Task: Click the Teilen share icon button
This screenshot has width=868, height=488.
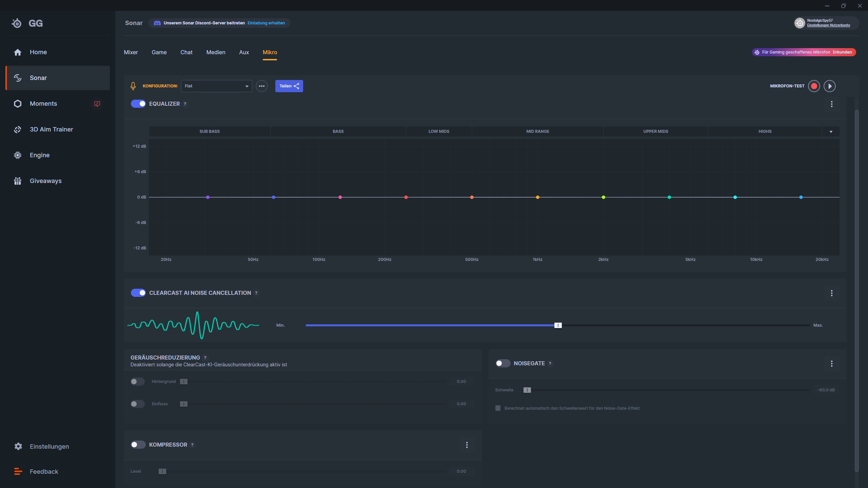Action: coord(289,86)
